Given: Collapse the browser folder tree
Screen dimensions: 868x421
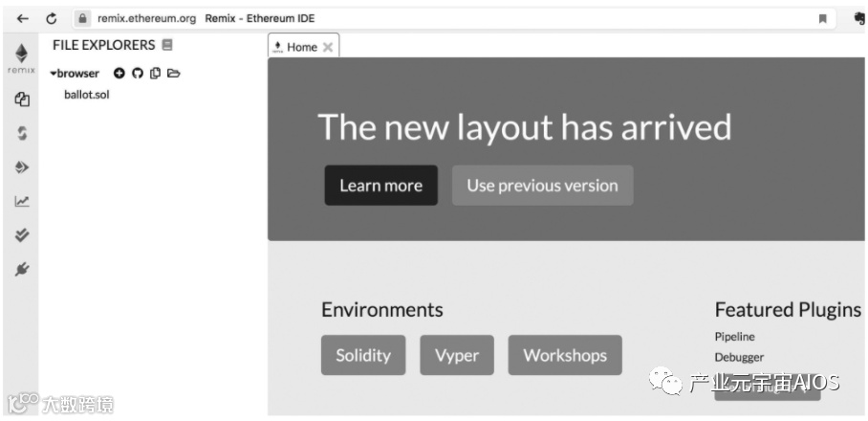Looking at the screenshot, I should [54, 73].
